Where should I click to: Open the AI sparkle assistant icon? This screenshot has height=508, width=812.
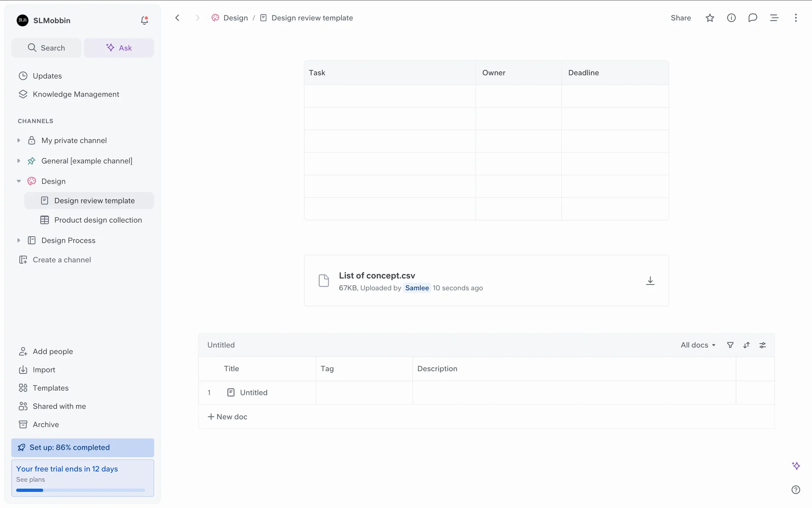796,466
